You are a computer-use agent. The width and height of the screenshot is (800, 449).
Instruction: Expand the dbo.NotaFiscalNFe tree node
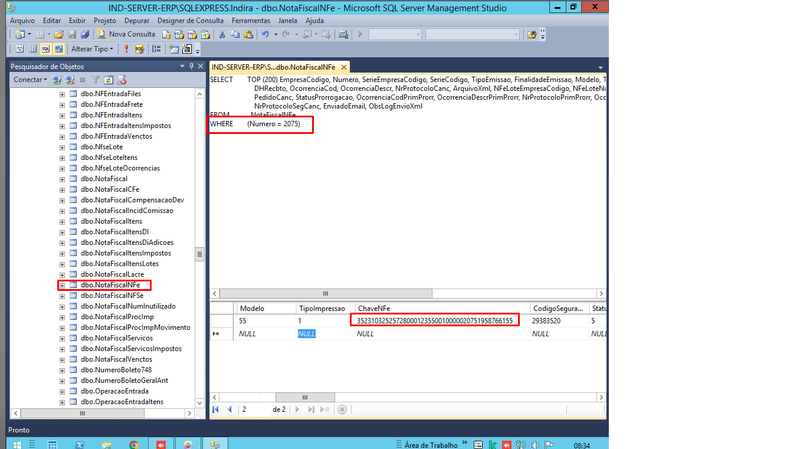coord(62,285)
